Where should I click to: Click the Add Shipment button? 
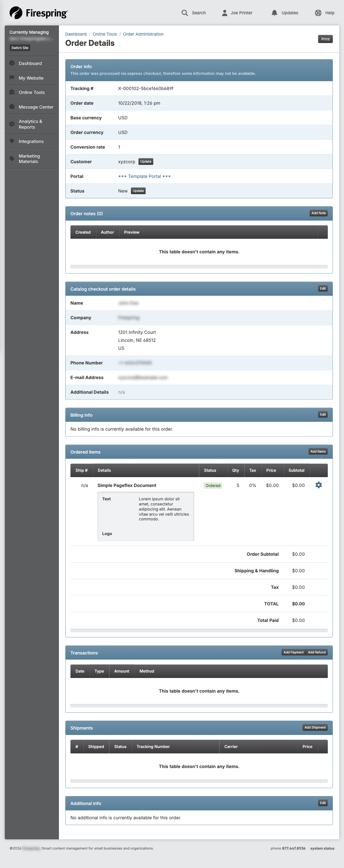pos(315,728)
